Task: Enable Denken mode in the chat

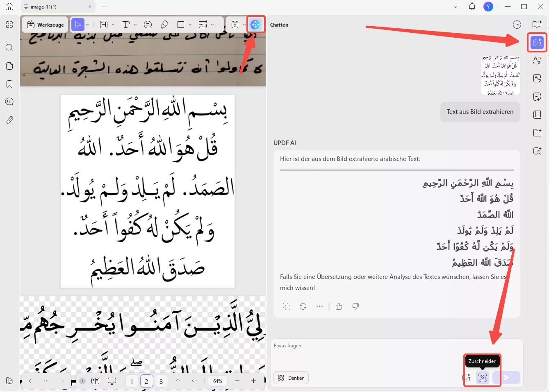Action: click(291, 378)
